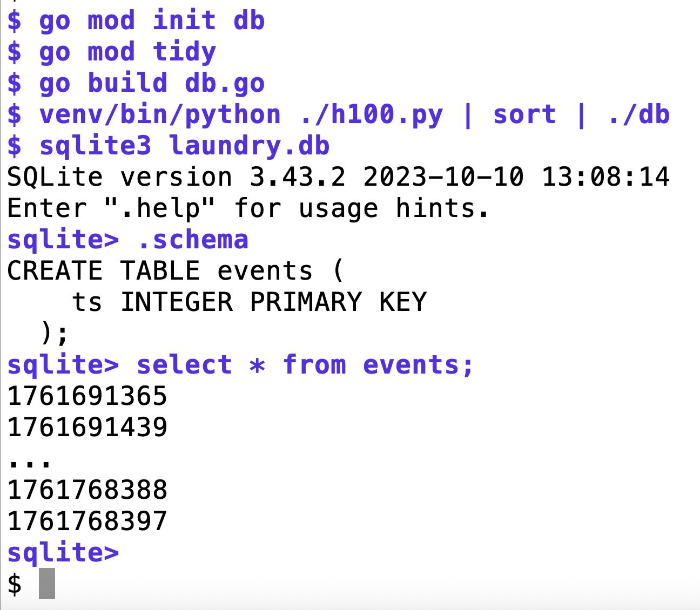This screenshot has width=700, height=610.
Task: Click the "go mod tidy" command line
Action: (127, 52)
